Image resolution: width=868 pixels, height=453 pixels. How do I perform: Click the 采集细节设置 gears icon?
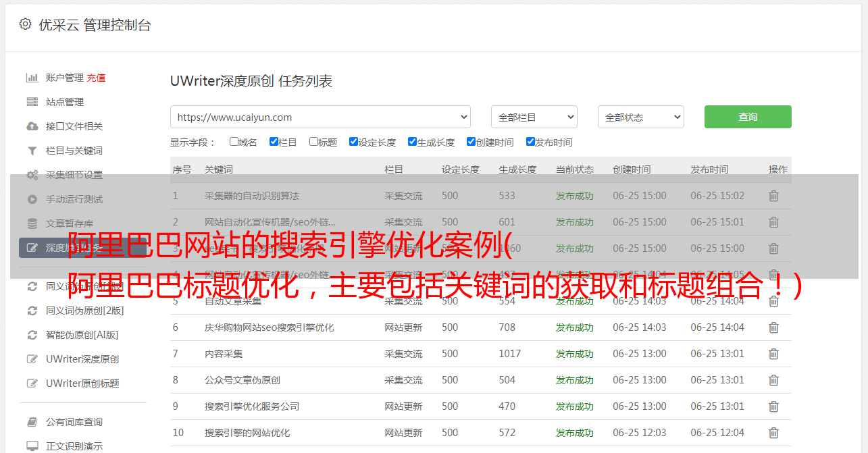point(32,175)
